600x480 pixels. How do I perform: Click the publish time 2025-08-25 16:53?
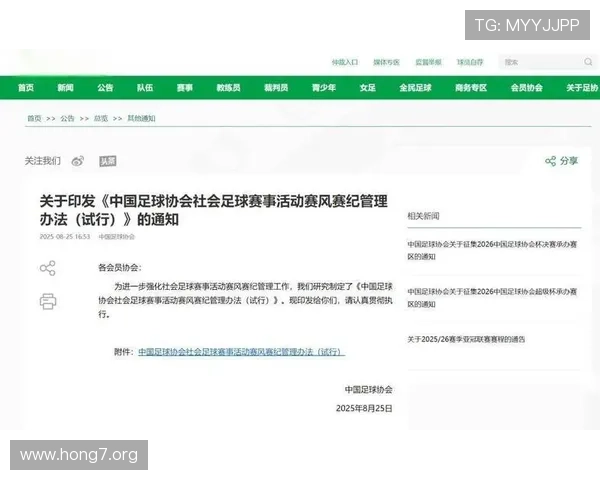pos(65,237)
